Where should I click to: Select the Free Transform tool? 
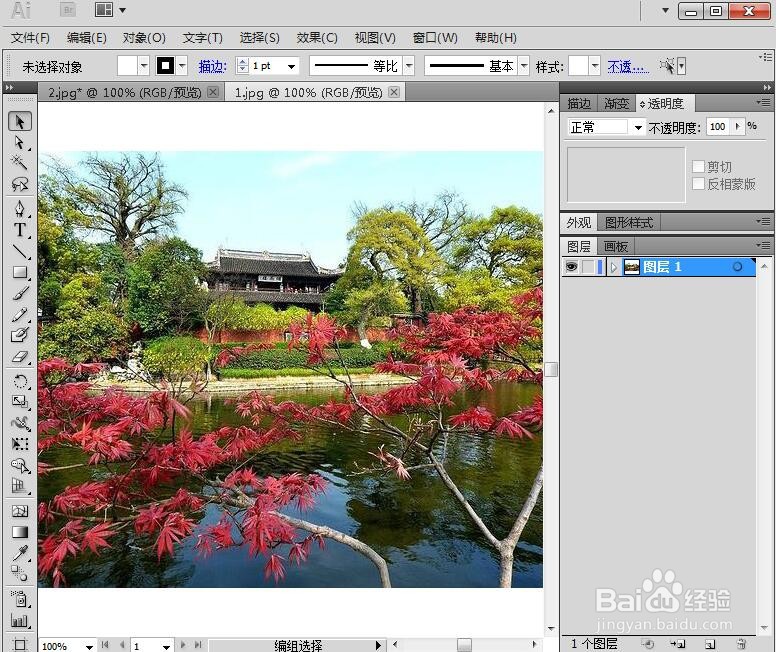(20, 444)
